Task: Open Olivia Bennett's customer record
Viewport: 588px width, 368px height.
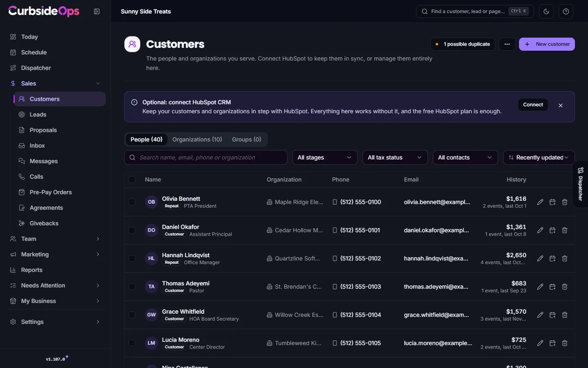Action: point(181,199)
